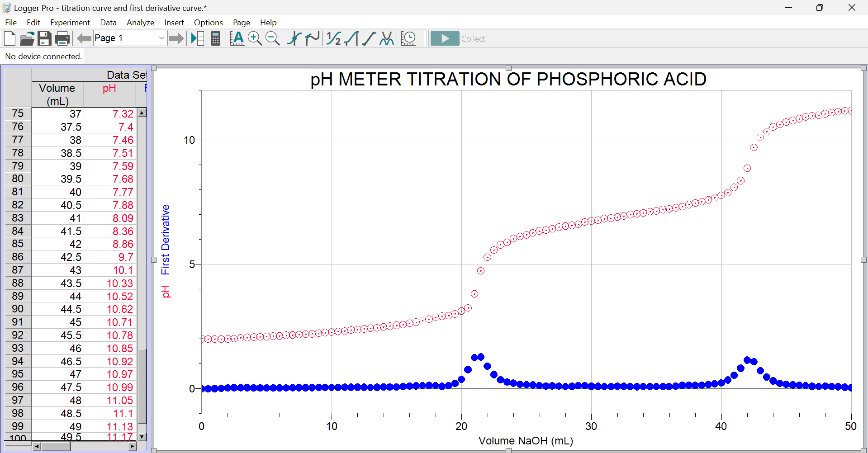868x453 pixels.
Task: Open the Analyze menu
Action: [140, 22]
